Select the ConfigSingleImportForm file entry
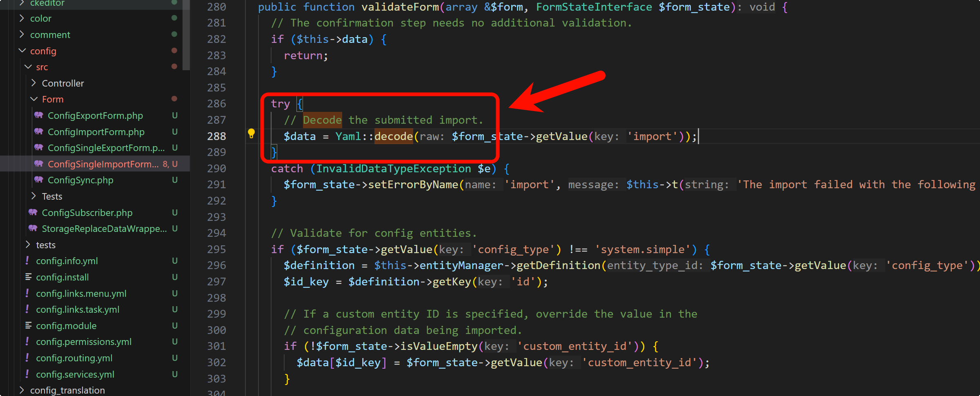This screenshot has height=396, width=980. [103, 164]
